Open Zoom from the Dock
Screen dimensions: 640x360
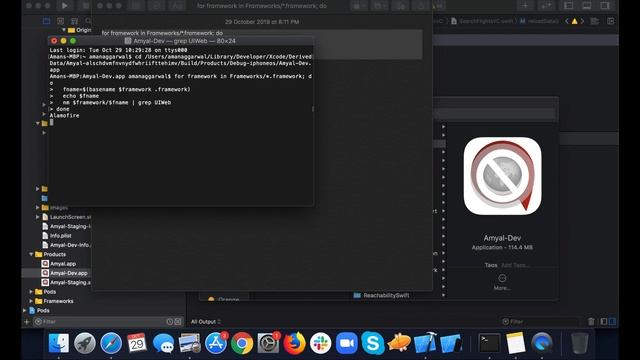coord(347,343)
